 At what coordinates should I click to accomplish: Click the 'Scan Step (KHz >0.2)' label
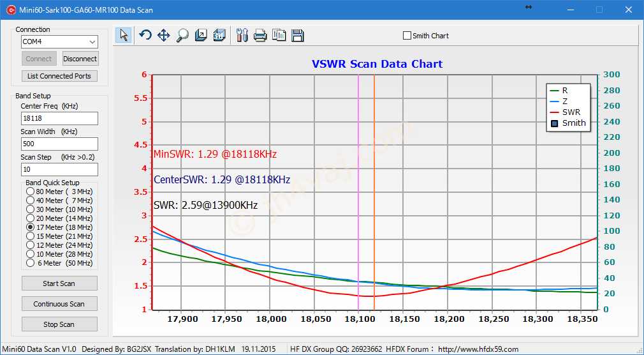coord(57,157)
